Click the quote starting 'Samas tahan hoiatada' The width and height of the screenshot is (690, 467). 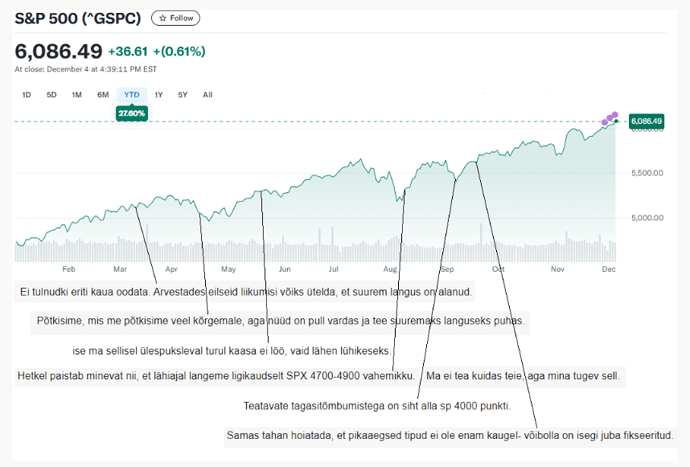pyautogui.click(x=450, y=435)
